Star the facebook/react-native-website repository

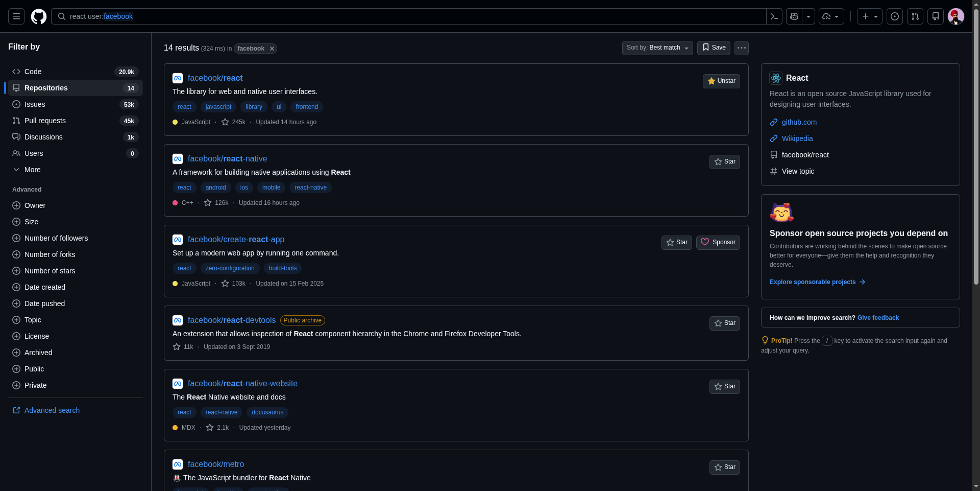tap(725, 387)
